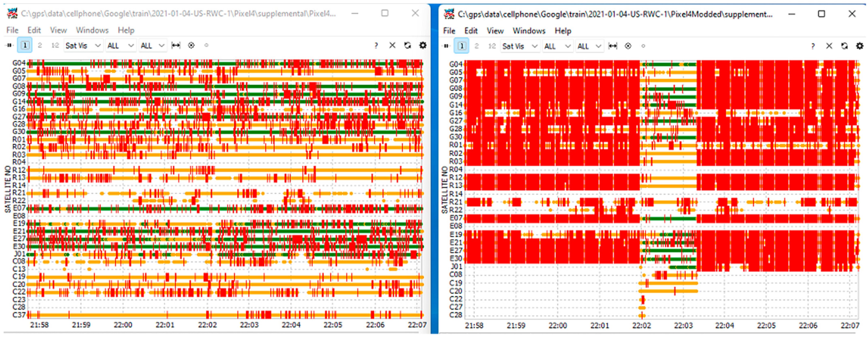Open the Windows menu in the left window
Screen dimensions: 868x337
tap(92, 30)
